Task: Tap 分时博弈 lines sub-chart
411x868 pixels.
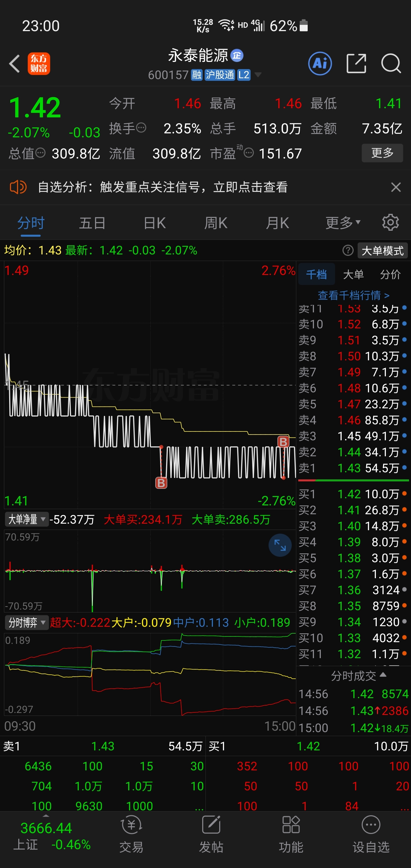Action: tap(150, 674)
